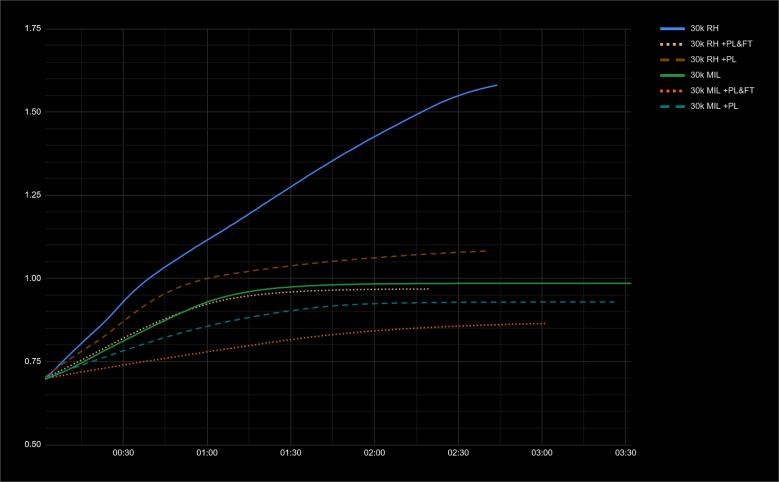Viewport: 779px width, 482px height.
Task: Toggle the 30k RH series label
Action: [x=705, y=30]
